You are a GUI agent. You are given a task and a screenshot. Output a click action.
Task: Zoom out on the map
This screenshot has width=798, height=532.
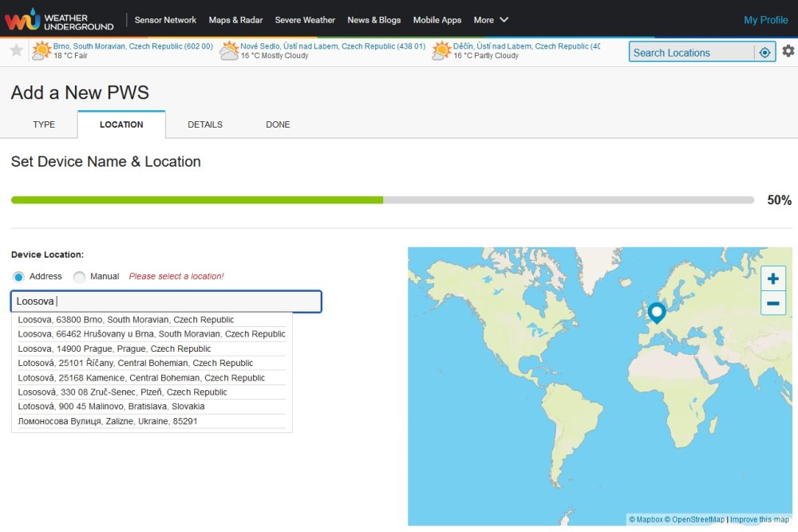tap(772, 303)
